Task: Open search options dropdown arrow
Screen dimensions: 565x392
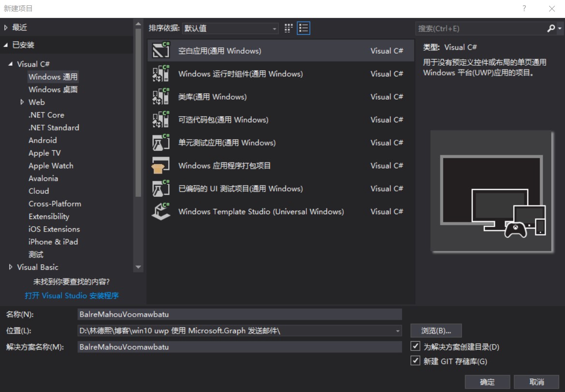Action: [x=560, y=28]
